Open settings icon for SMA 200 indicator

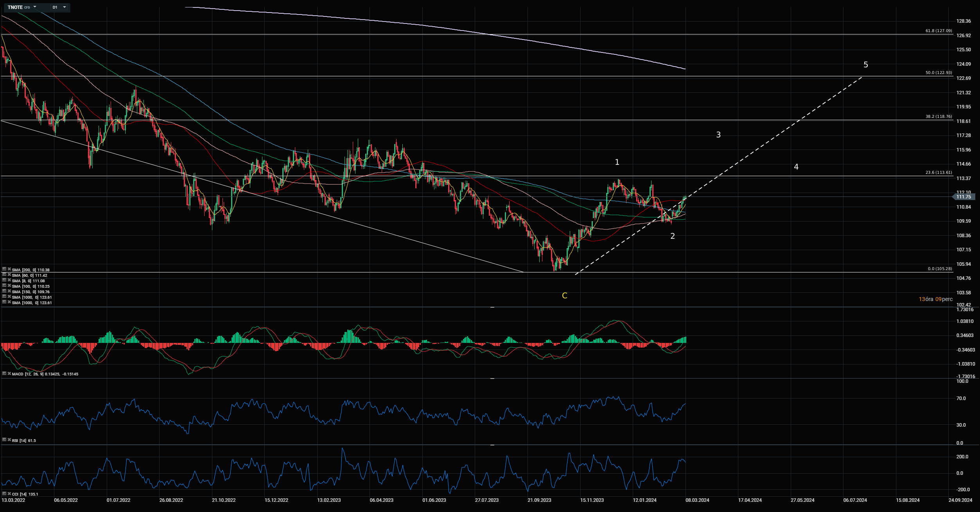[x=4, y=269]
